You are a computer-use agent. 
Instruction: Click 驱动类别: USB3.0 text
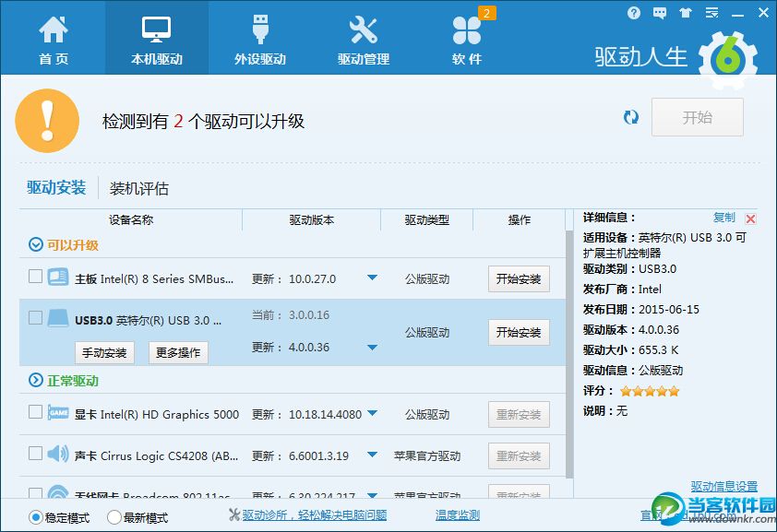click(629, 269)
